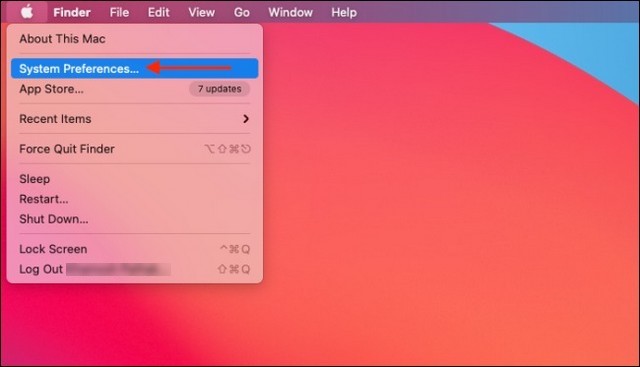
Task: Choose Lock Screen
Action: pyautogui.click(x=134, y=249)
